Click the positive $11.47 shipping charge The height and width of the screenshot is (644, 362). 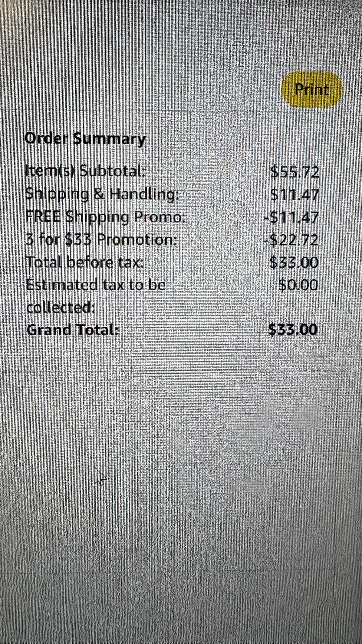tap(295, 195)
